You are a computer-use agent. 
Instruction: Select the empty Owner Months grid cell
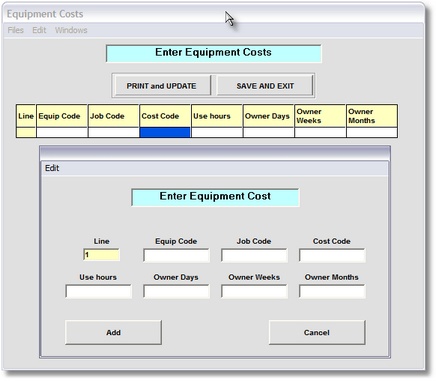tap(372, 132)
